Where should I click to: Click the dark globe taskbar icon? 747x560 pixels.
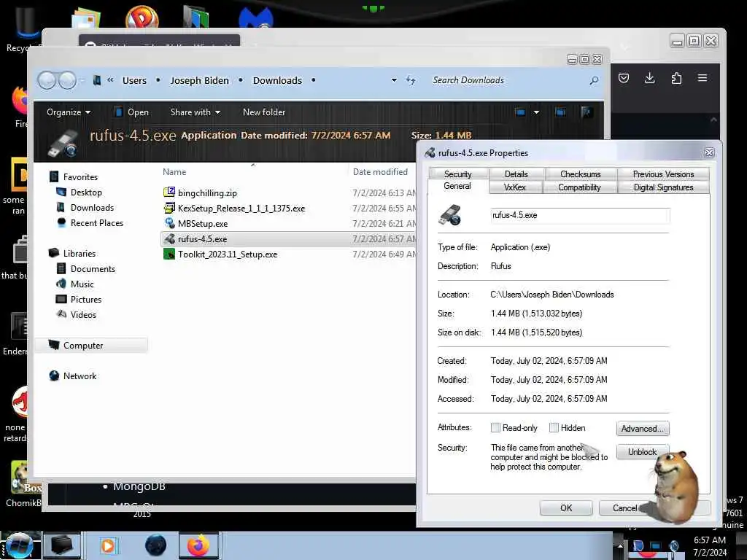(x=156, y=545)
